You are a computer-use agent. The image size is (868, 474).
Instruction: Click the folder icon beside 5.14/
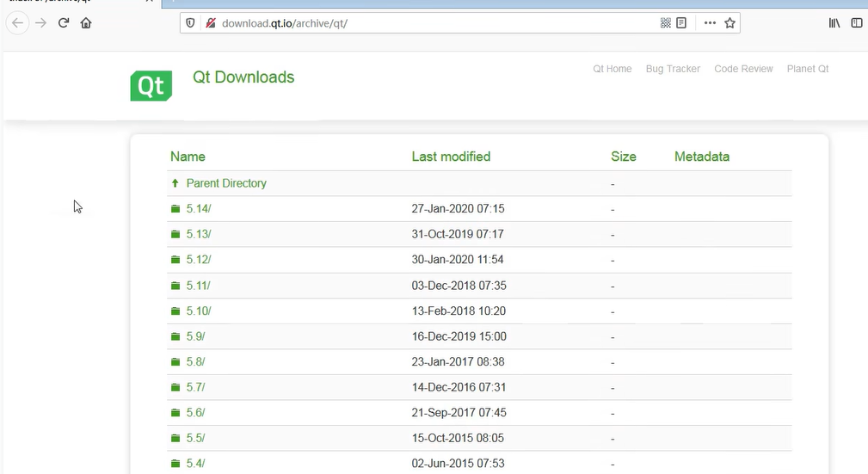pos(175,209)
